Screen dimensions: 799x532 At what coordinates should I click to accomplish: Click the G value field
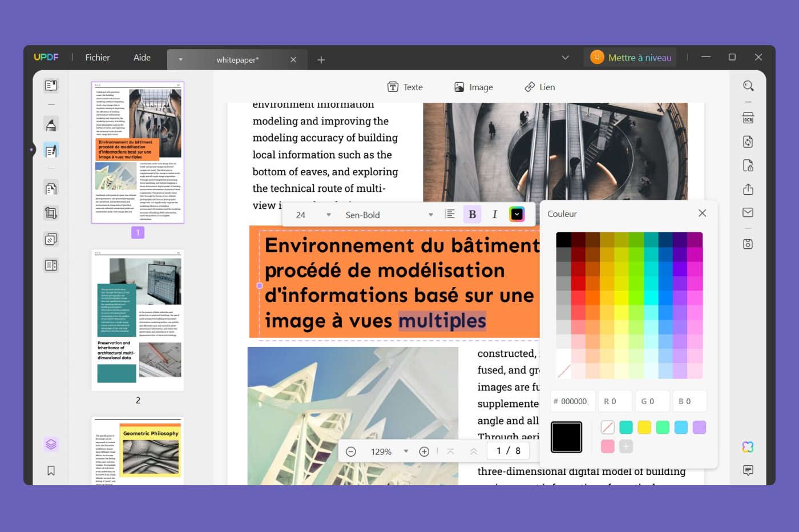(652, 401)
